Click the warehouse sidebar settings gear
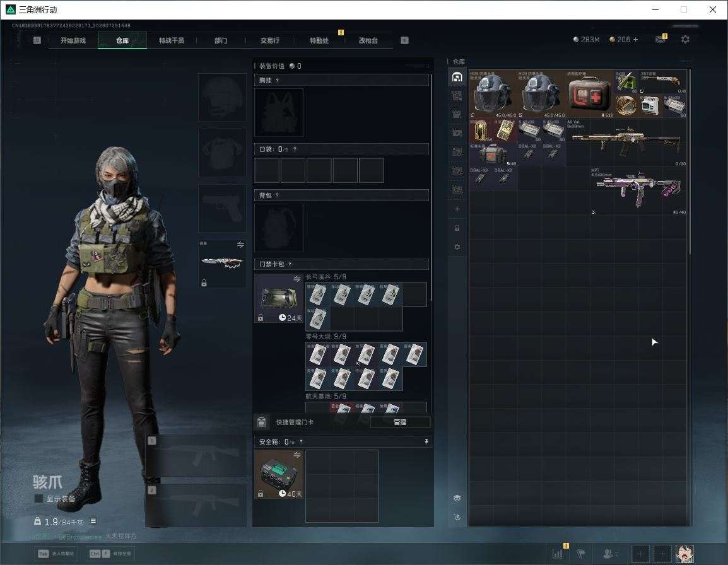 click(x=457, y=247)
